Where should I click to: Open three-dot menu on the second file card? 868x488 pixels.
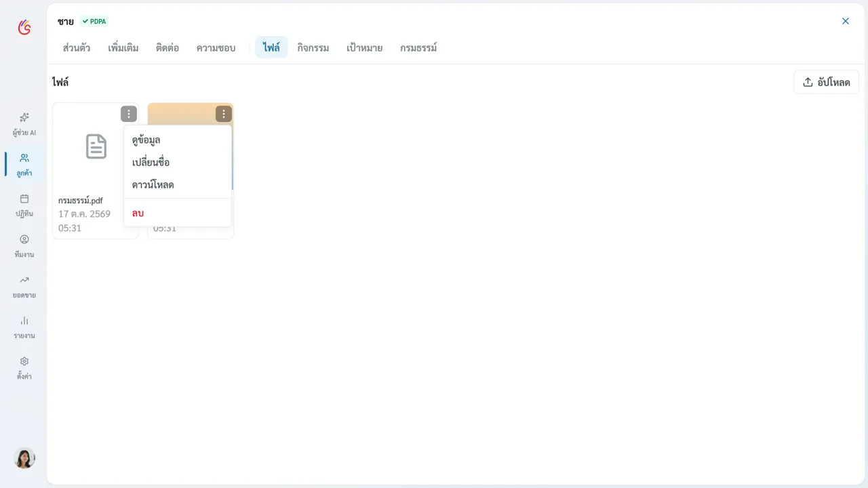click(224, 114)
